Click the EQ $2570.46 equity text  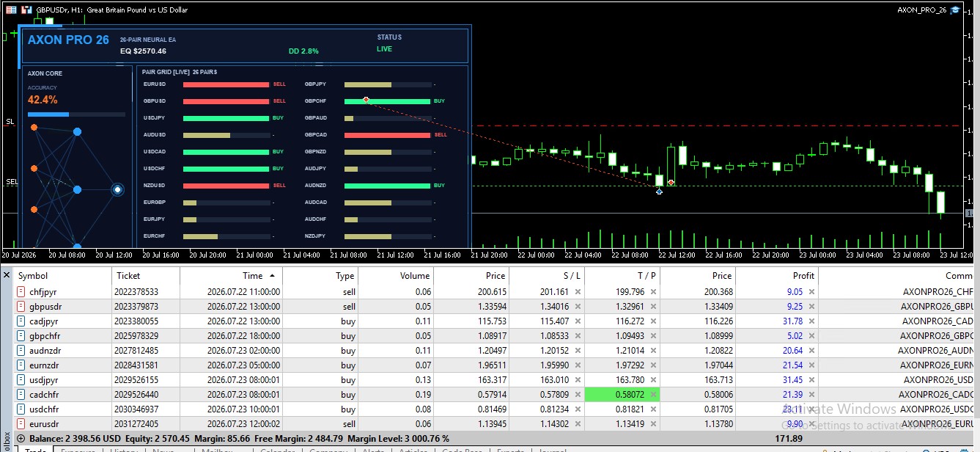143,51
